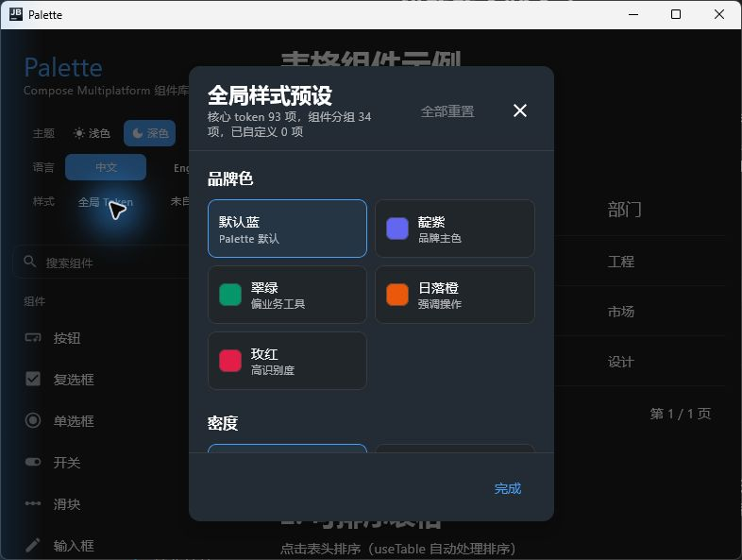Click the indigo purple color swatch
742x560 pixels.
[x=397, y=229]
